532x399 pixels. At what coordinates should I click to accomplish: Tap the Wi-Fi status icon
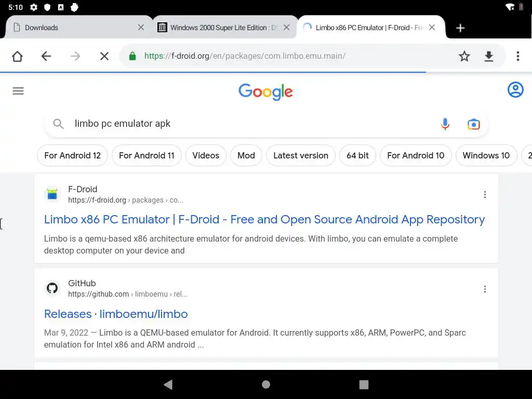(510, 7)
